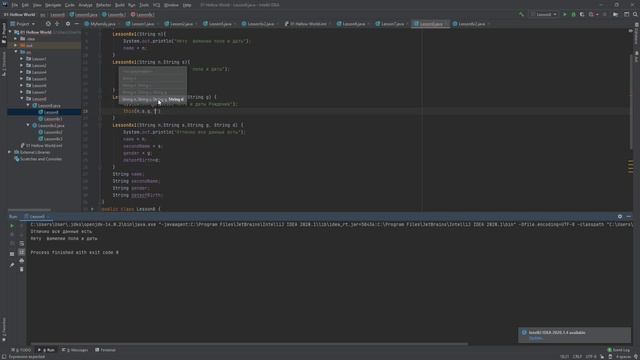Select the Lesson8v3 class in the project tree

[51, 139]
